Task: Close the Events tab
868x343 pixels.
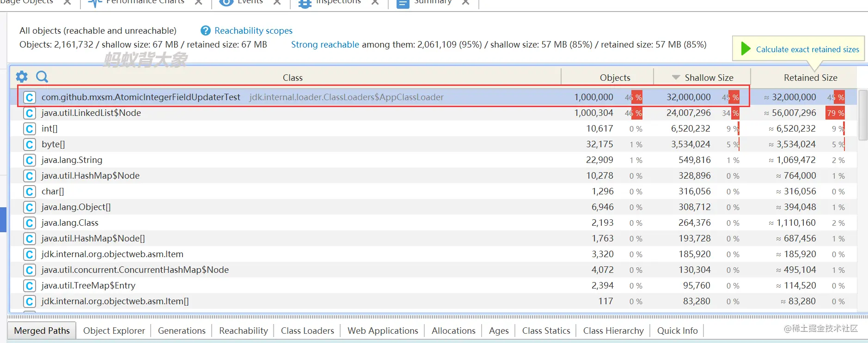Action: (277, 2)
